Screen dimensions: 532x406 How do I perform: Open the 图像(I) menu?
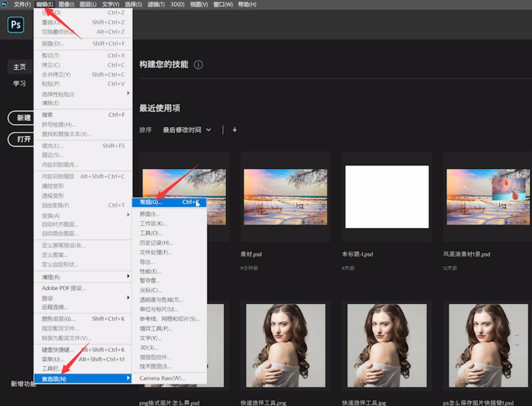point(66,4)
